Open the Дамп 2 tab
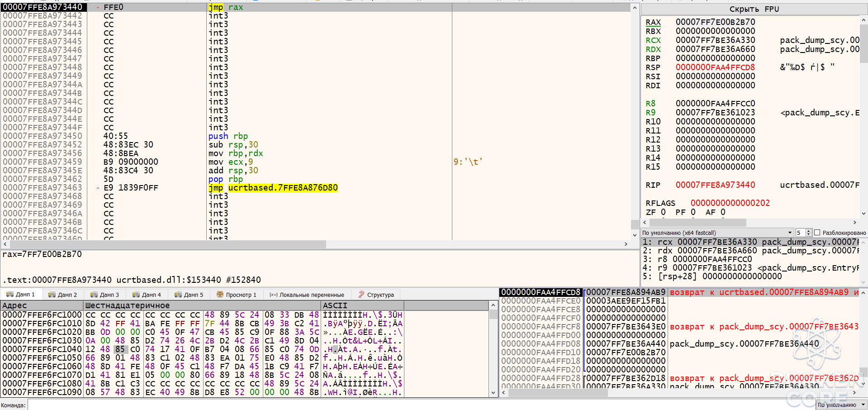The width and height of the screenshot is (868, 410). [x=63, y=295]
